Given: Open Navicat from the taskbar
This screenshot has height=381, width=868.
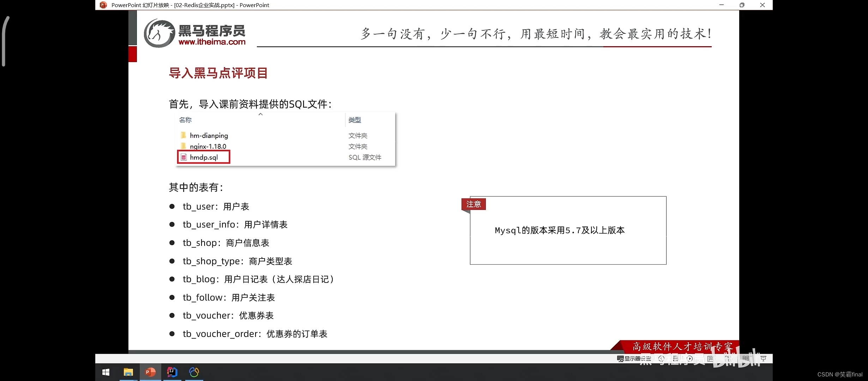Looking at the screenshot, I should click(194, 372).
